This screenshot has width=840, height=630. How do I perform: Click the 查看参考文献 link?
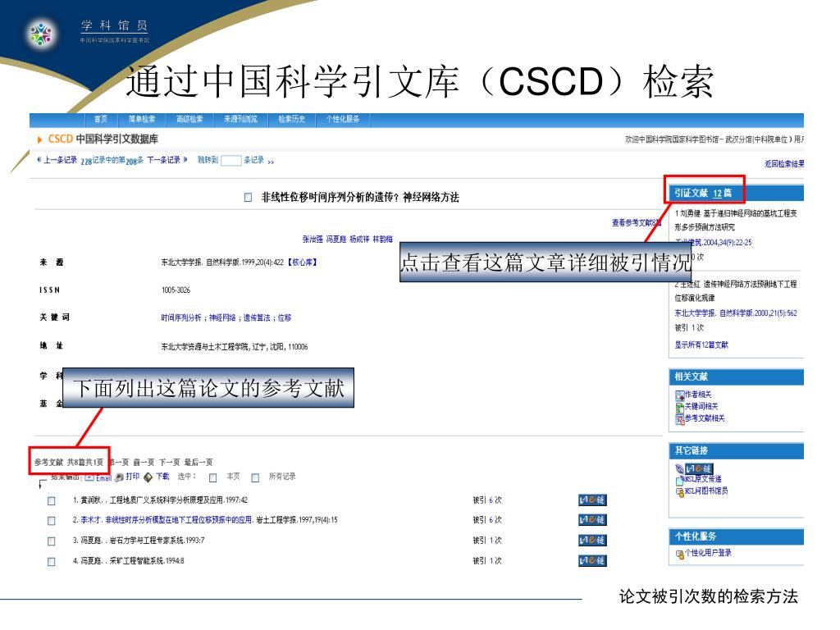click(637, 222)
